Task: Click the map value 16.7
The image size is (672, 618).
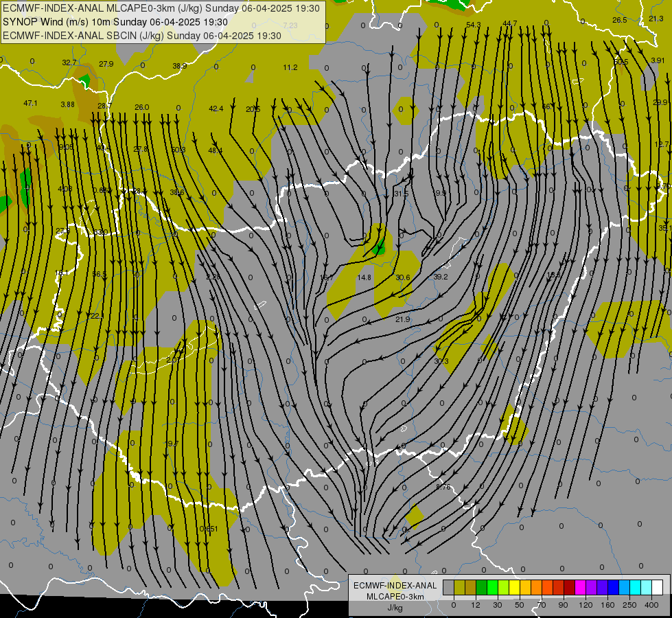Action: pos(327,278)
